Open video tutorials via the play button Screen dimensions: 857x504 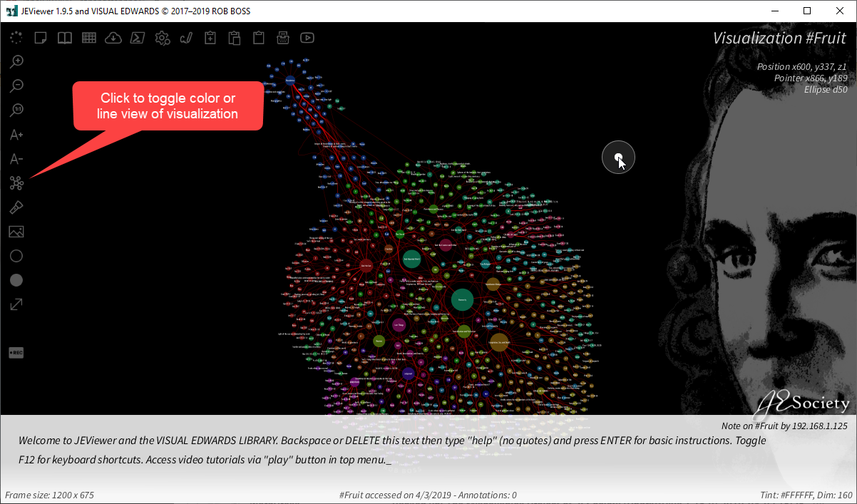pos(307,38)
